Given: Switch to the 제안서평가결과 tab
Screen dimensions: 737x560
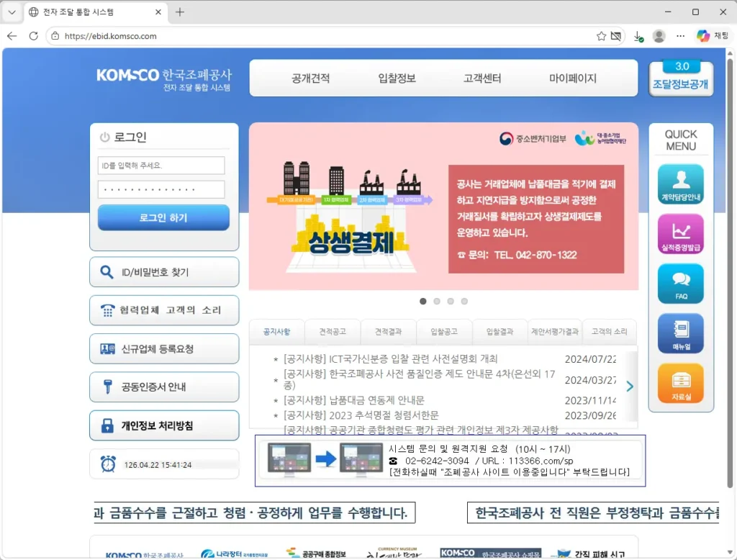Looking at the screenshot, I should click(x=555, y=332).
